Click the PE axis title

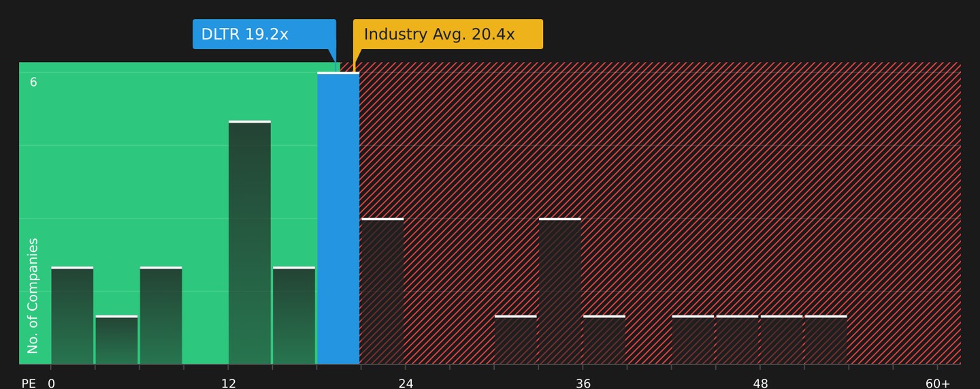click(x=29, y=384)
